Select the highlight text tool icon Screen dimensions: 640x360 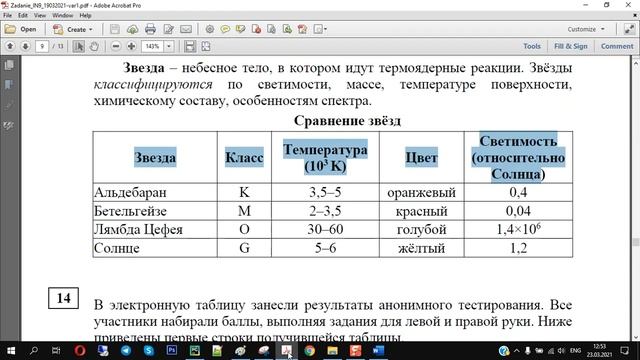pyautogui.click(x=240, y=29)
